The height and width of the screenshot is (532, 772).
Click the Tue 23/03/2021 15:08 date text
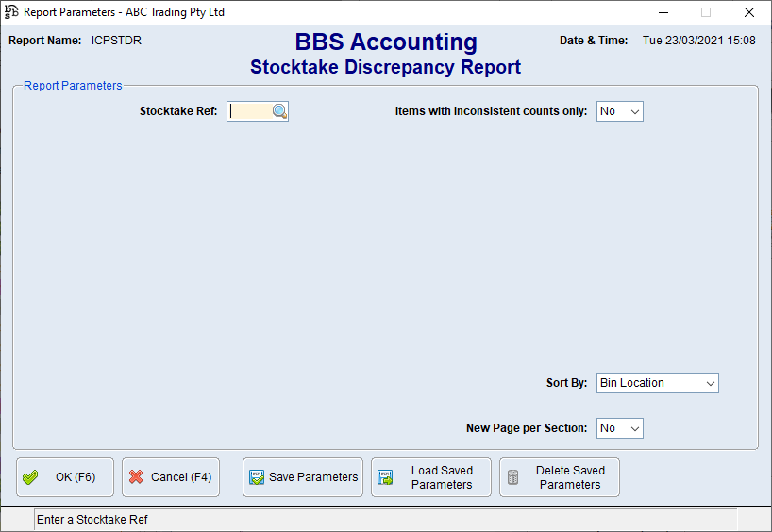tap(698, 41)
